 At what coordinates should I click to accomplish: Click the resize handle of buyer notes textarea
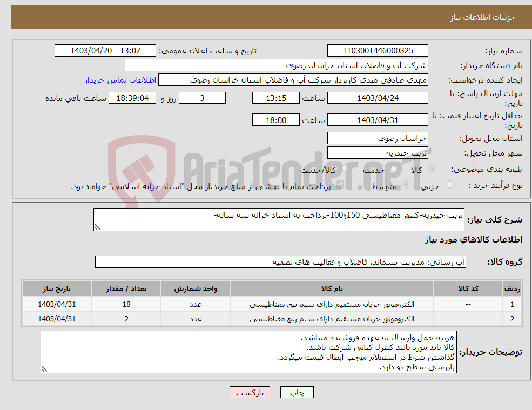click(x=44, y=369)
